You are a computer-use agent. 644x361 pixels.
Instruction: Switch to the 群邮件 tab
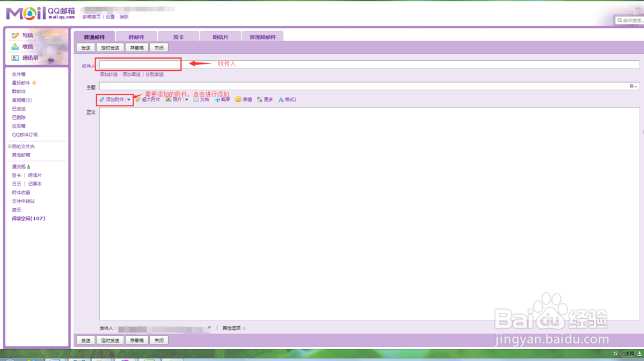point(137,37)
